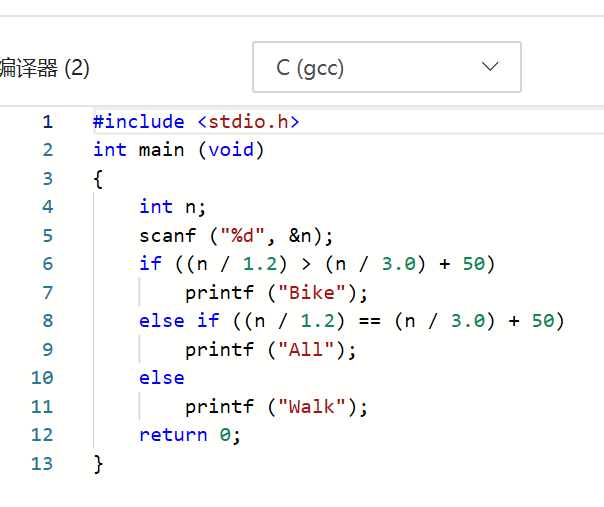Click the int main (void) line
604x507 pixels.
coord(178,150)
